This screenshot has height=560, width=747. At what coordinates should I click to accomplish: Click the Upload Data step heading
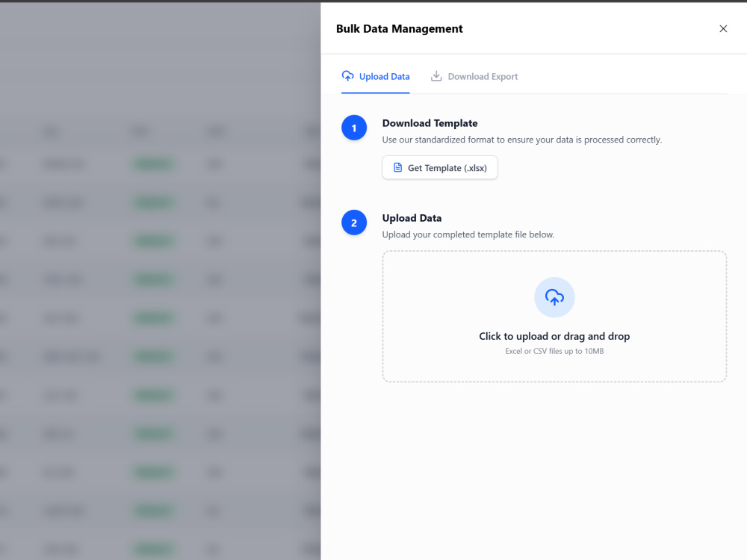tap(412, 218)
